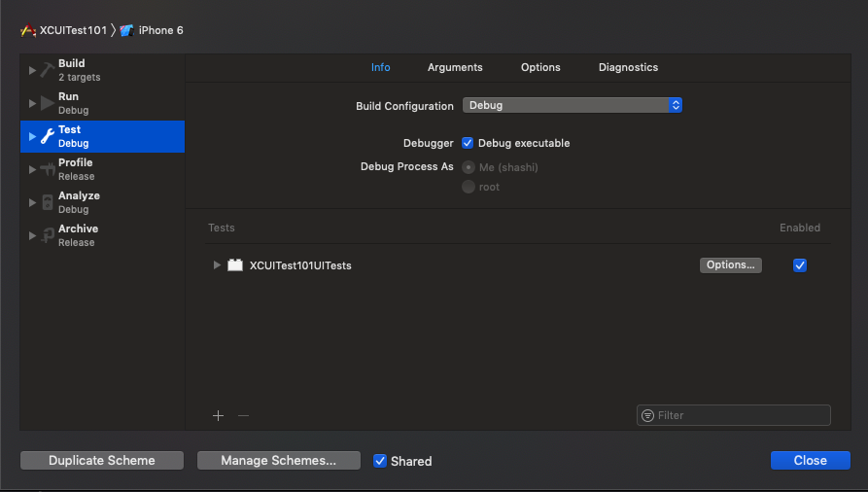Click the Test wrench icon
The width and height of the screenshot is (868, 492).
(48, 136)
